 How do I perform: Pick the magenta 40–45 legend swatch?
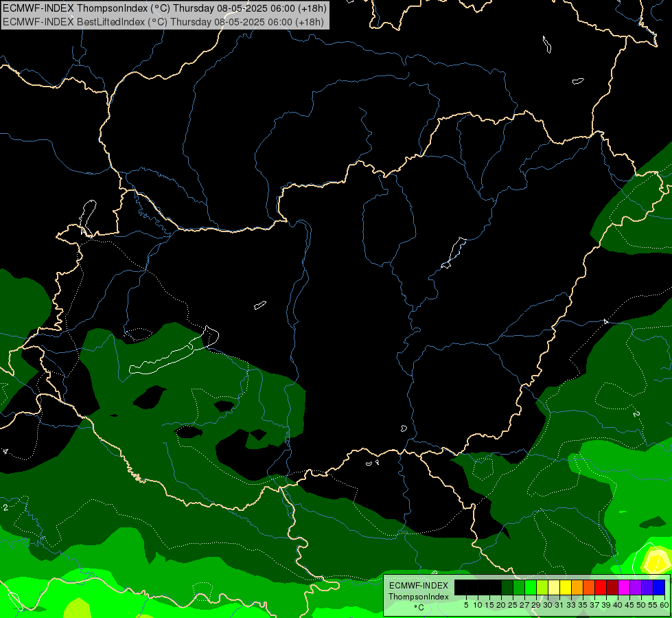point(624,588)
